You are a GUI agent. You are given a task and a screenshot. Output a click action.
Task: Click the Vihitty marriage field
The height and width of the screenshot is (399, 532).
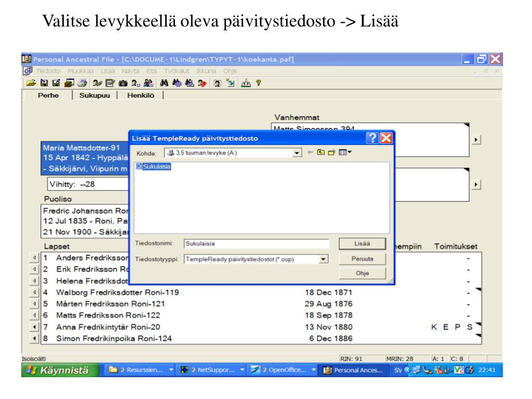(88, 184)
